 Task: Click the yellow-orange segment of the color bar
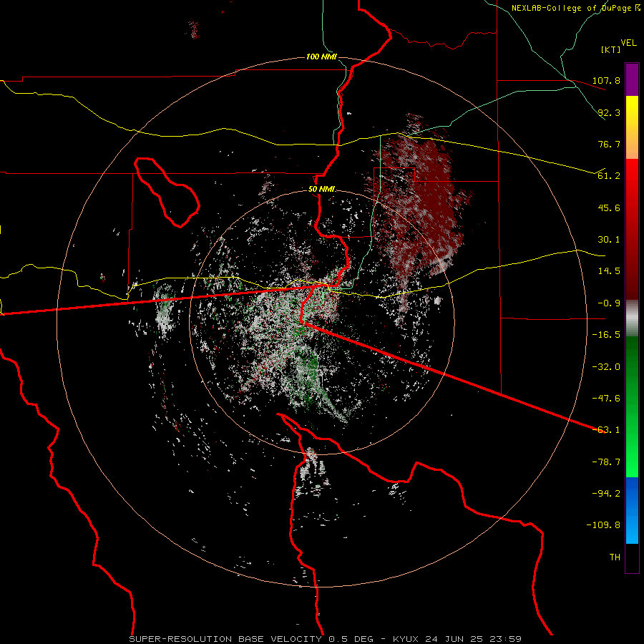(x=632, y=127)
